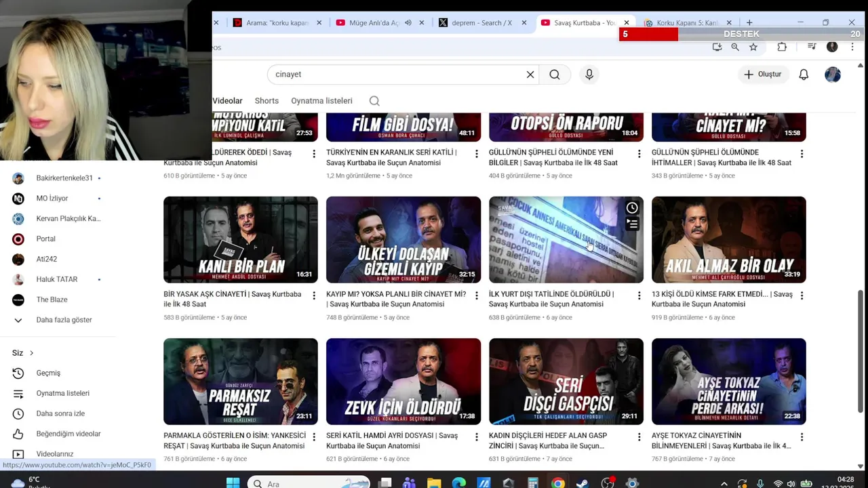Open Windows Start menu on taskbar
The height and width of the screenshot is (488, 868).
coord(233,483)
